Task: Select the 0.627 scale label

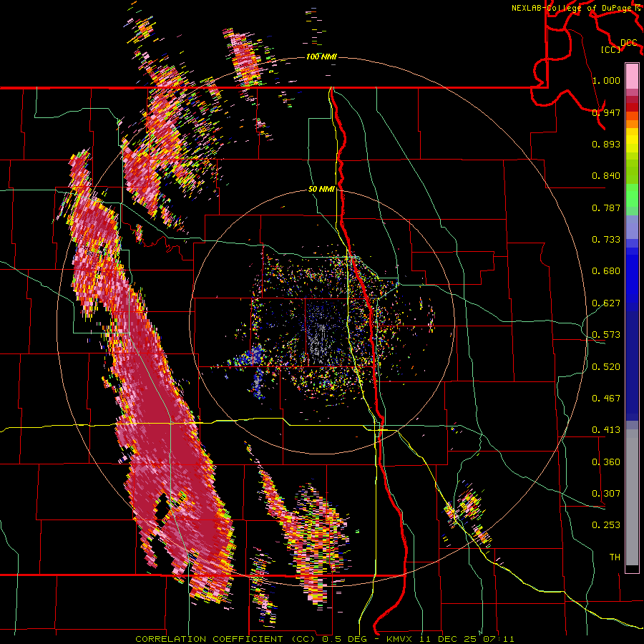Action: tap(606, 303)
